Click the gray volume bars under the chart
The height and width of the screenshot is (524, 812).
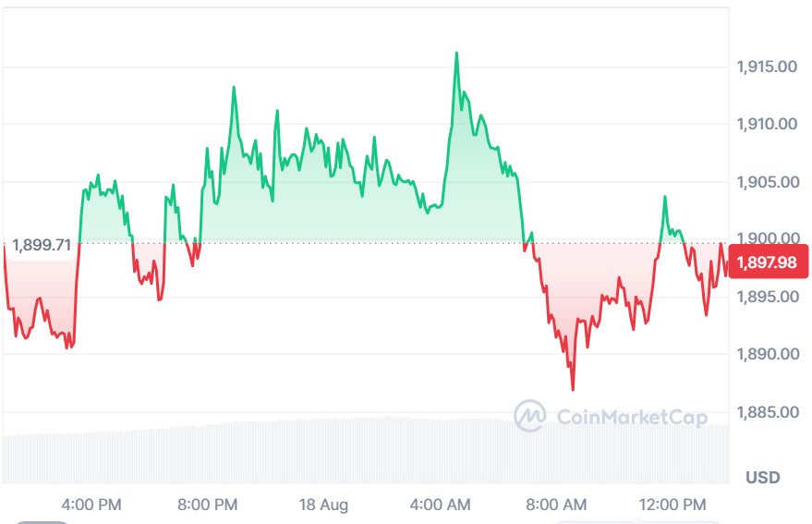[x=366, y=450]
